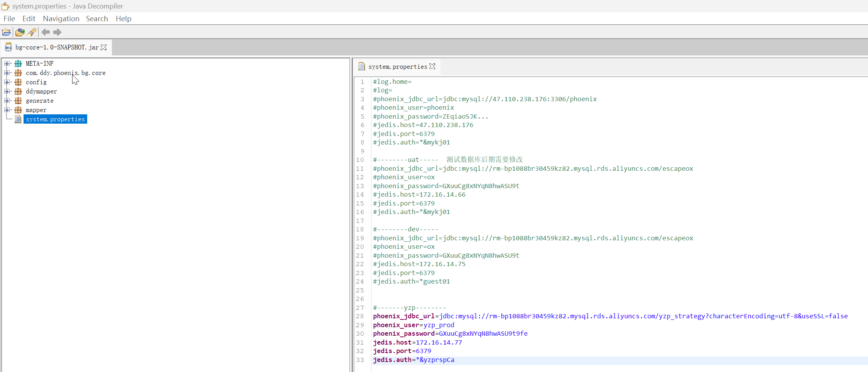Open the Edit menu

29,19
